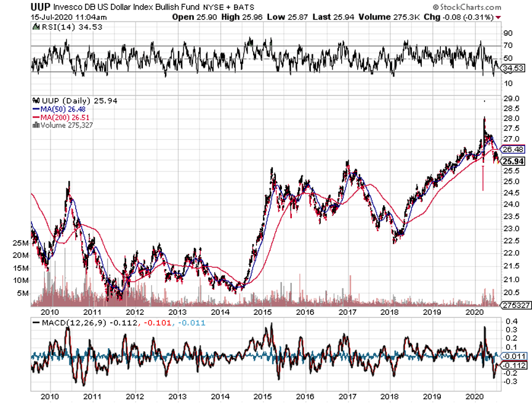Click the red MA(200) line marker

click(x=34, y=117)
